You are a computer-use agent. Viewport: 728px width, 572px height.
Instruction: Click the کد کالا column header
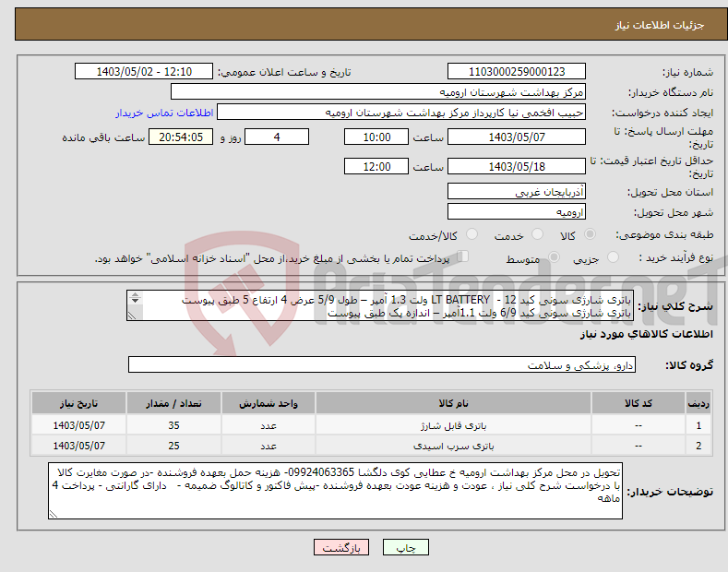pos(638,403)
